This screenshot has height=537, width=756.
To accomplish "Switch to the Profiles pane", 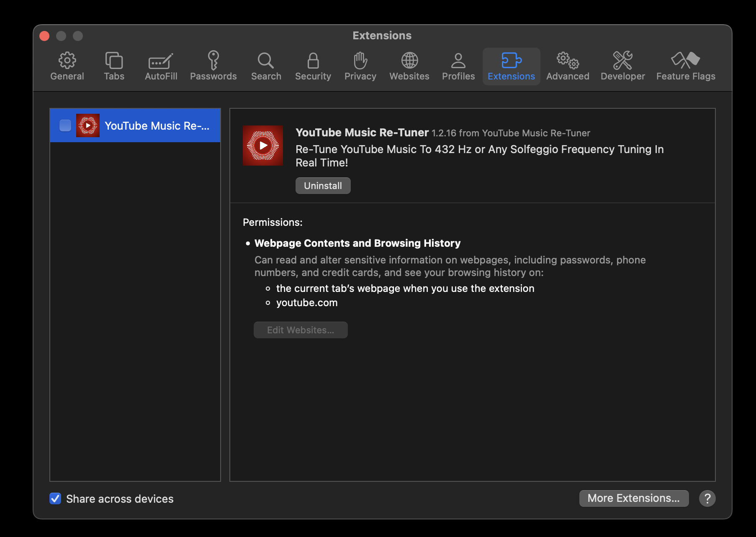I will tap(458, 66).
